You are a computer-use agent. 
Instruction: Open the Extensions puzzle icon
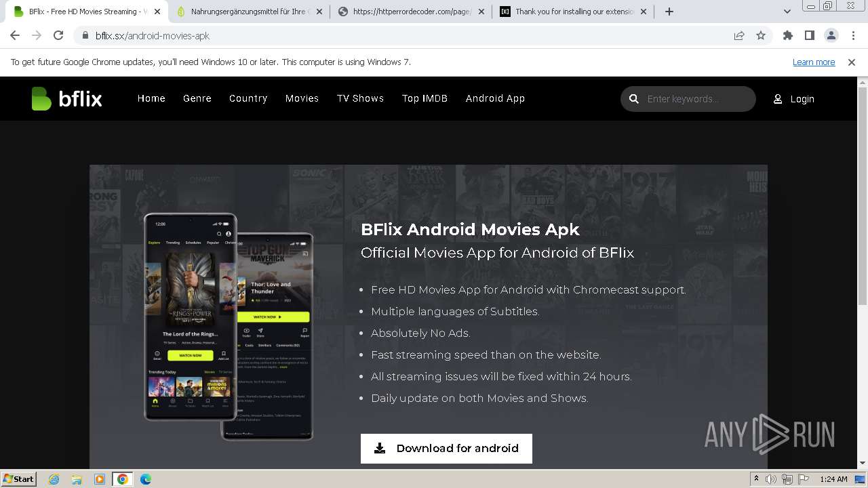tap(787, 35)
